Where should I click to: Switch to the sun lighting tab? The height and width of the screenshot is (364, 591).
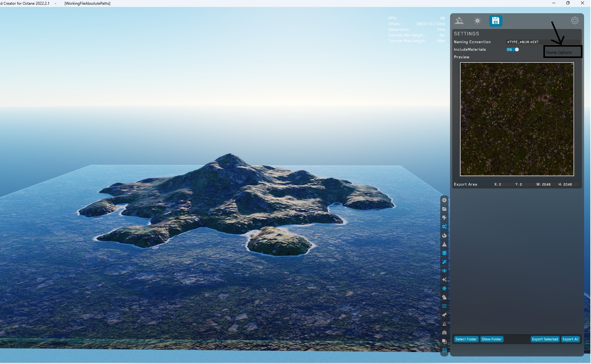point(477,21)
